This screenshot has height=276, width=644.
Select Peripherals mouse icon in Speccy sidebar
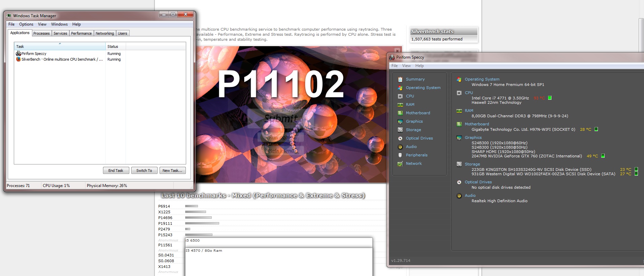click(x=400, y=155)
